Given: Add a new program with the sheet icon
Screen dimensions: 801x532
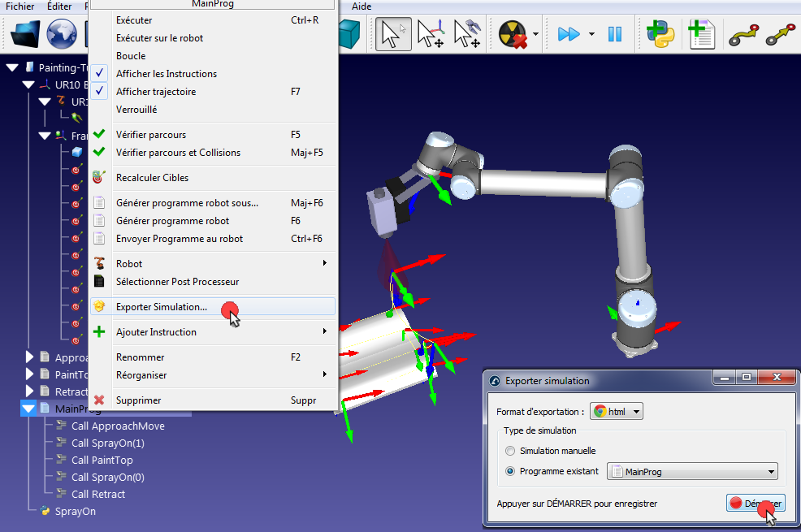Looking at the screenshot, I should (x=701, y=33).
